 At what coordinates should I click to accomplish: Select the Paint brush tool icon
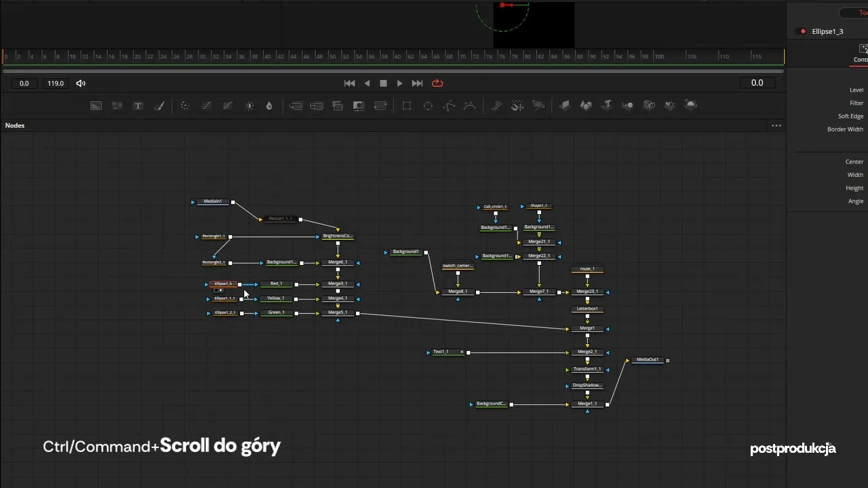pos(159,106)
